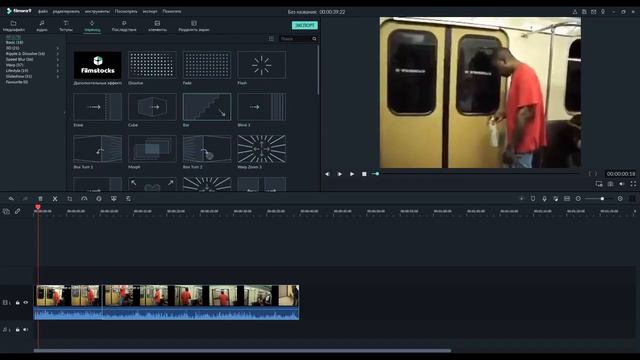640x360 pixels.
Task: Expand the Warp category arrow
Action: click(58, 65)
